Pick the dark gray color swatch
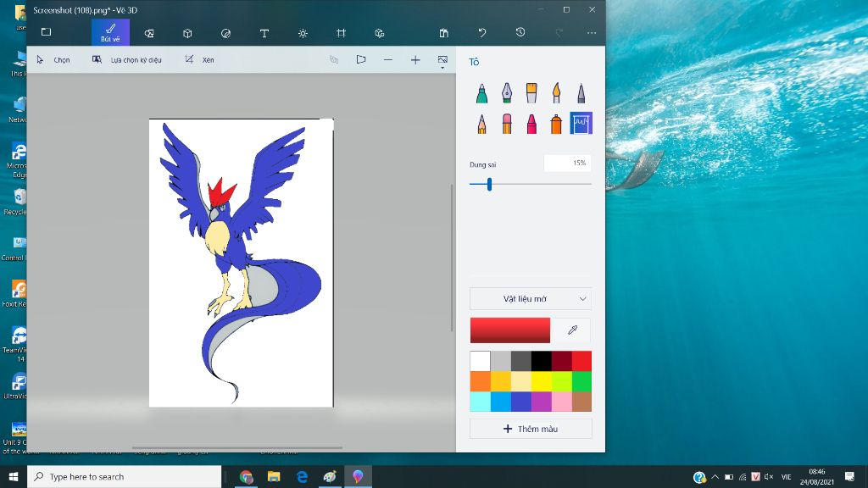Image resolution: width=868 pixels, height=488 pixels. point(521,361)
